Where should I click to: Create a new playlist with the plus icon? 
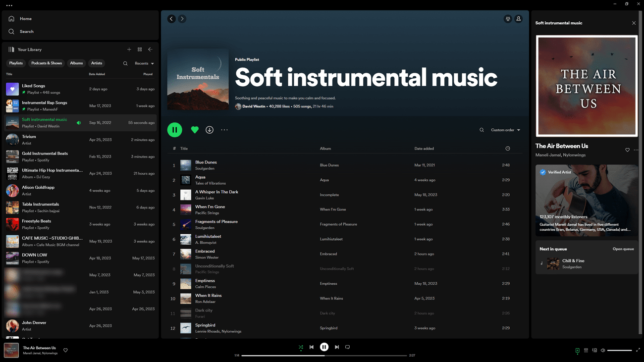129,49
